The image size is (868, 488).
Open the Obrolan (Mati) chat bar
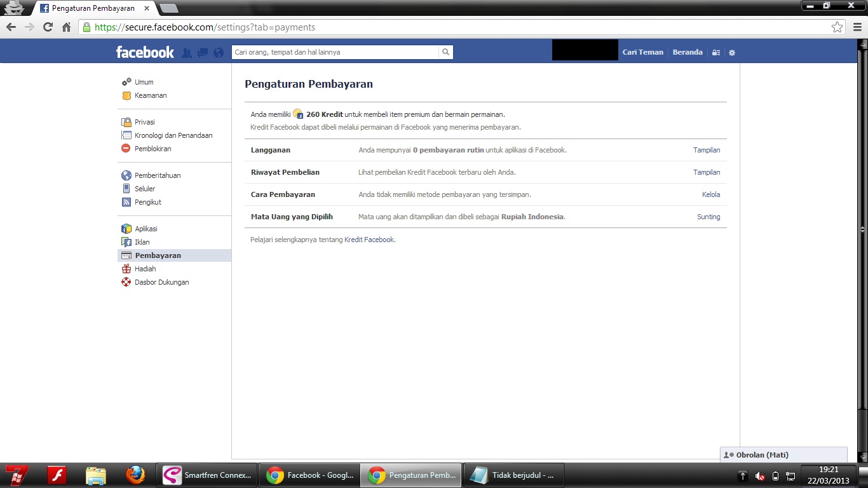coord(783,455)
